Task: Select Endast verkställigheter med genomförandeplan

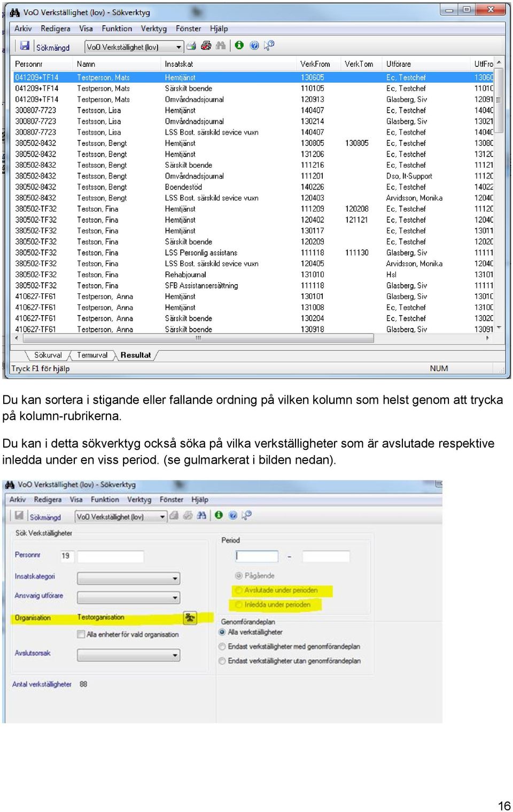Action: coord(222,646)
